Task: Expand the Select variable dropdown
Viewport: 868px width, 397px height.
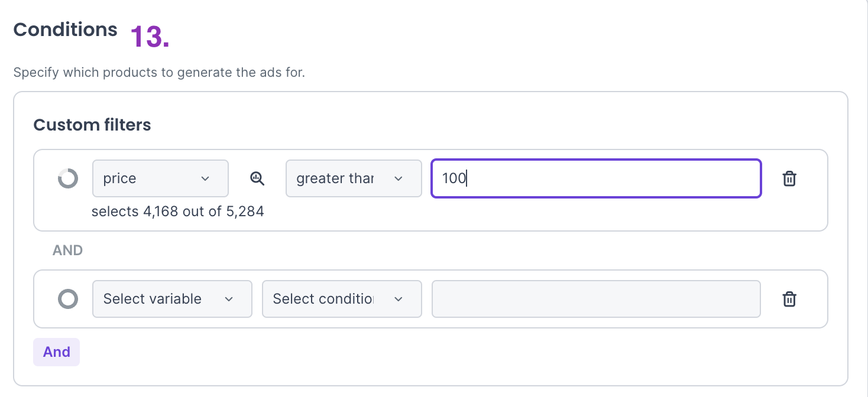Action: pyautogui.click(x=172, y=299)
